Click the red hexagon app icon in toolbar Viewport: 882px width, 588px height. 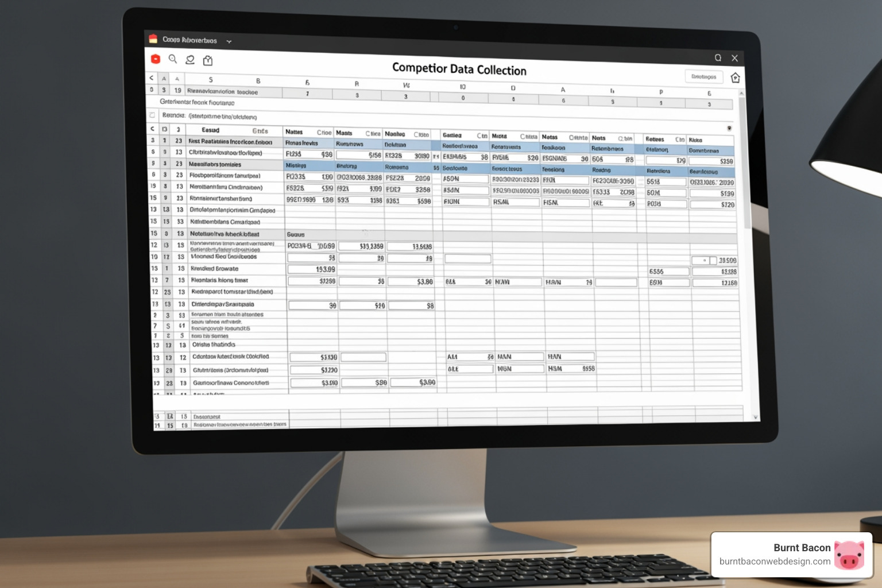(x=155, y=59)
